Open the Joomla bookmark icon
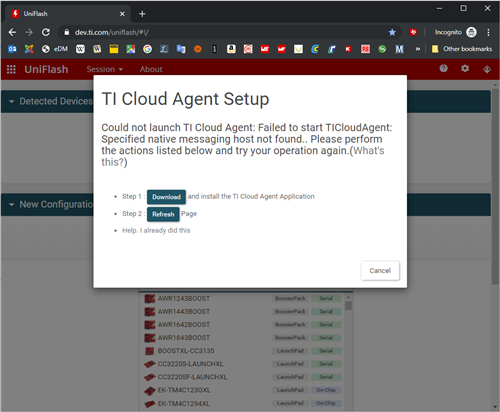 29,49
